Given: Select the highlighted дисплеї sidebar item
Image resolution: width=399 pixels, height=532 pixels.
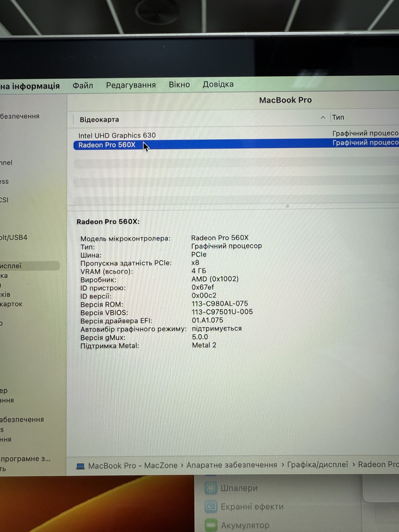Looking at the screenshot, I should coord(30,266).
